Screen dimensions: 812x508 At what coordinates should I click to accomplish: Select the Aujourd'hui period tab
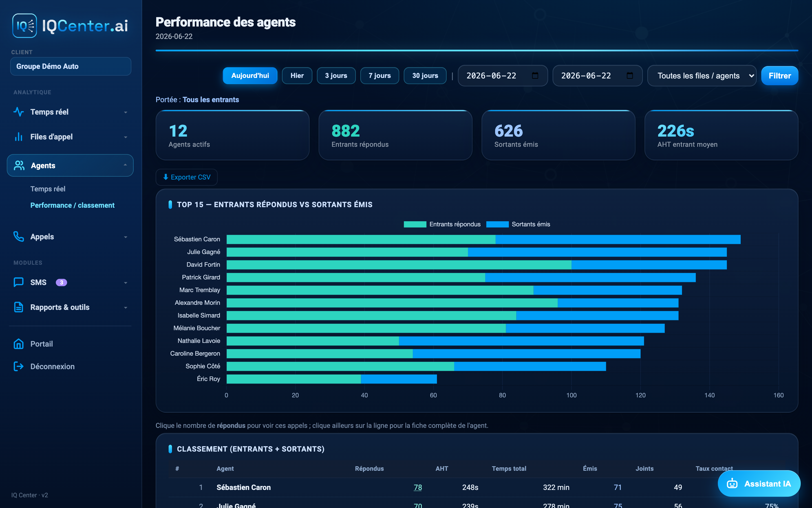(x=250, y=76)
